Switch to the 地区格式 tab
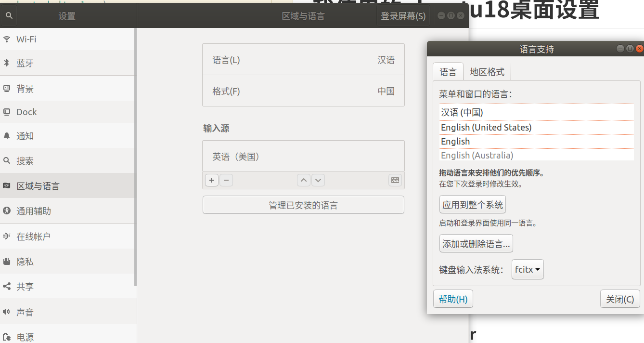 click(x=487, y=72)
